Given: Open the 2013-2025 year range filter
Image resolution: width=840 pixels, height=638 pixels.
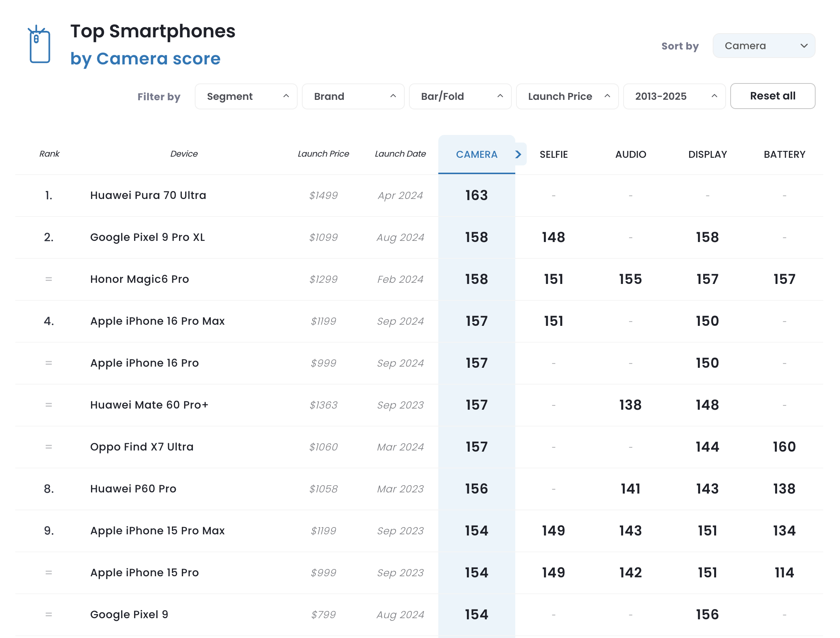Looking at the screenshot, I should [674, 96].
